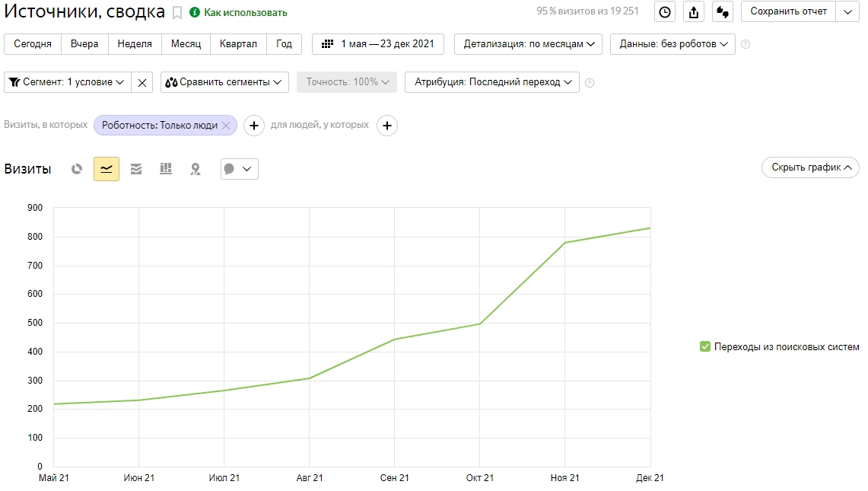Screen dimensions: 868x491
Task: Click the export upload icon button
Action: point(694,12)
